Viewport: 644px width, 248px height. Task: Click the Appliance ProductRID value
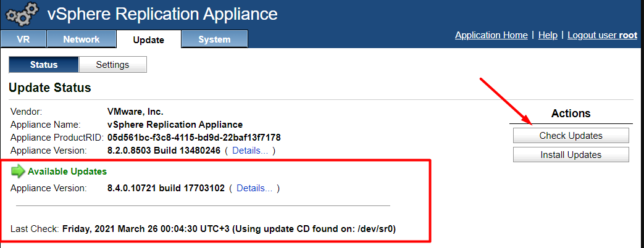[193, 138]
